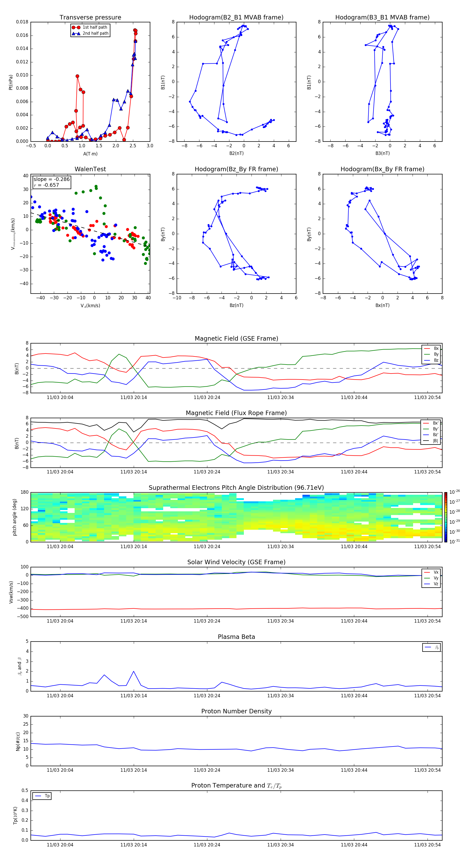Click the 'Bx(nT)' x-axis label
Viewport: 473px width, 868px height.
(382, 305)
